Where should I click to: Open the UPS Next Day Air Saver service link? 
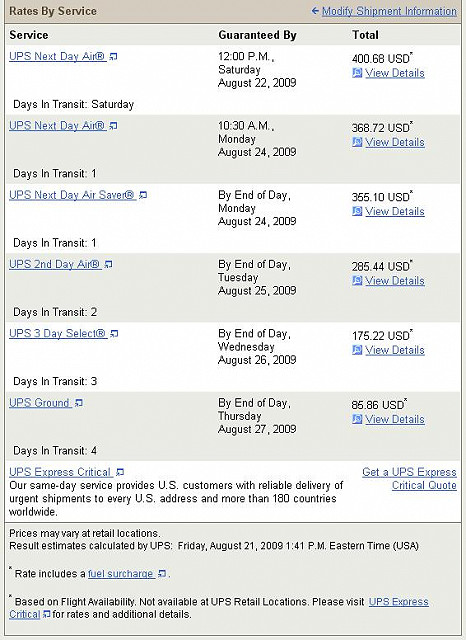tap(72, 195)
